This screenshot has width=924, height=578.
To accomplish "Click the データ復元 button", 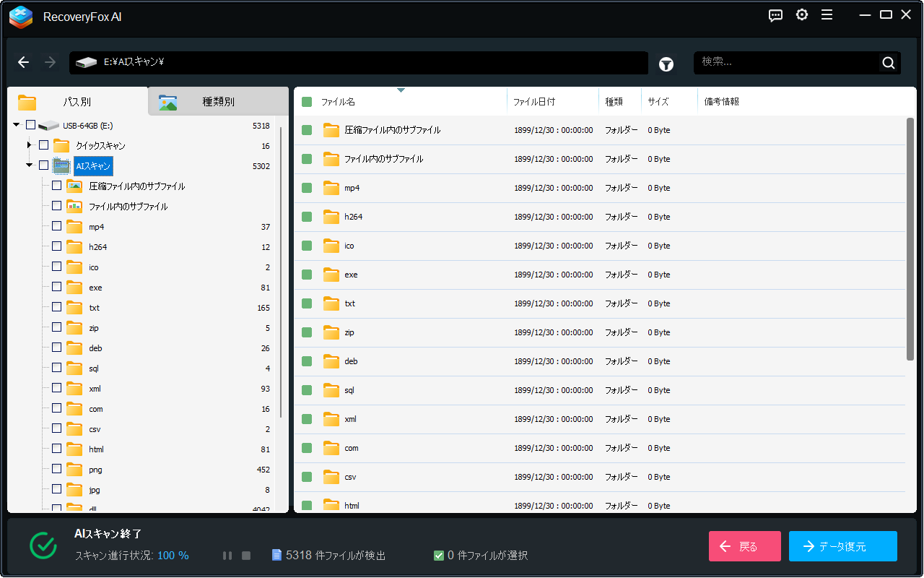I will (843, 546).
